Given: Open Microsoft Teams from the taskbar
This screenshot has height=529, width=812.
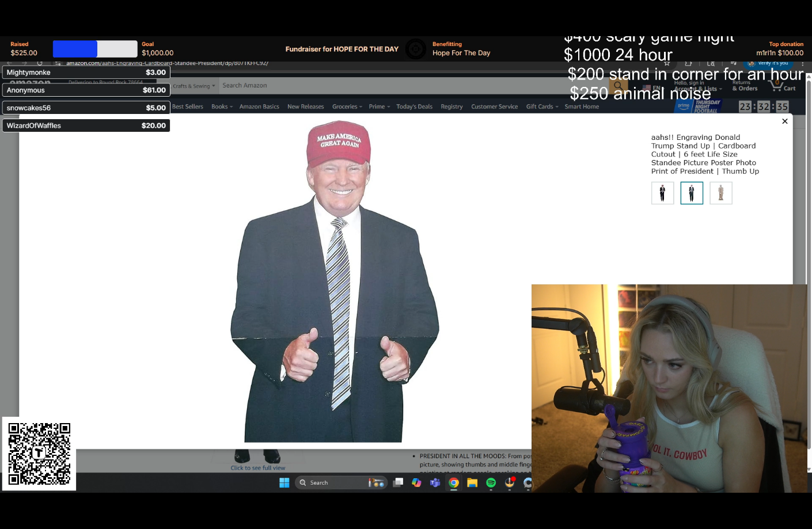Looking at the screenshot, I should point(435,483).
